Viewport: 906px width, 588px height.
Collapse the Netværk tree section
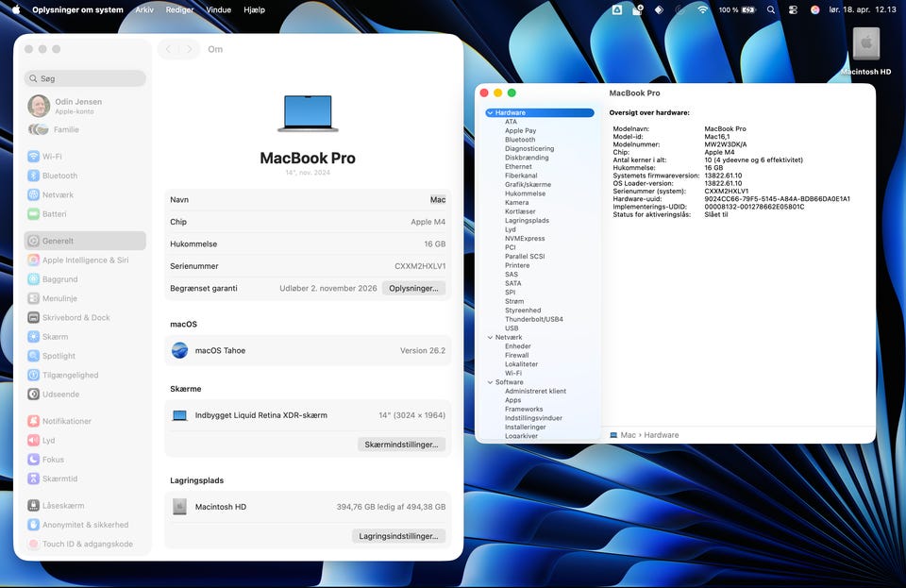pyautogui.click(x=491, y=338)
